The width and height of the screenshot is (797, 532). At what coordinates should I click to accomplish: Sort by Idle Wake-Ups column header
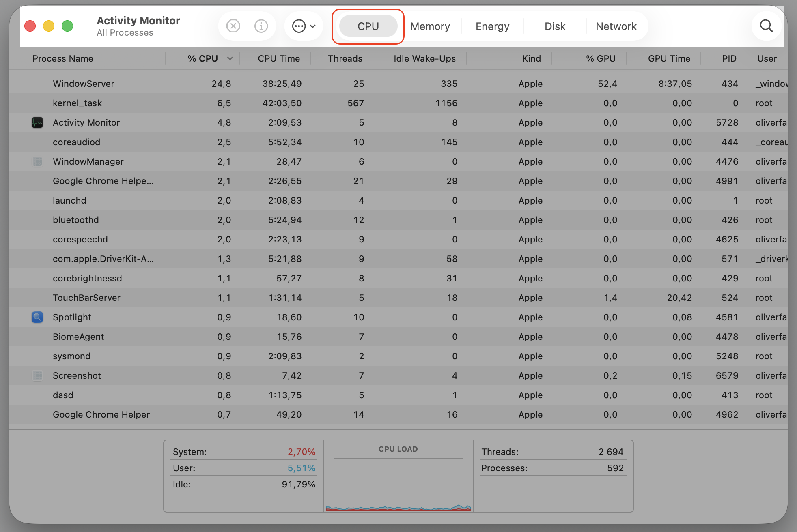[424, 58]
